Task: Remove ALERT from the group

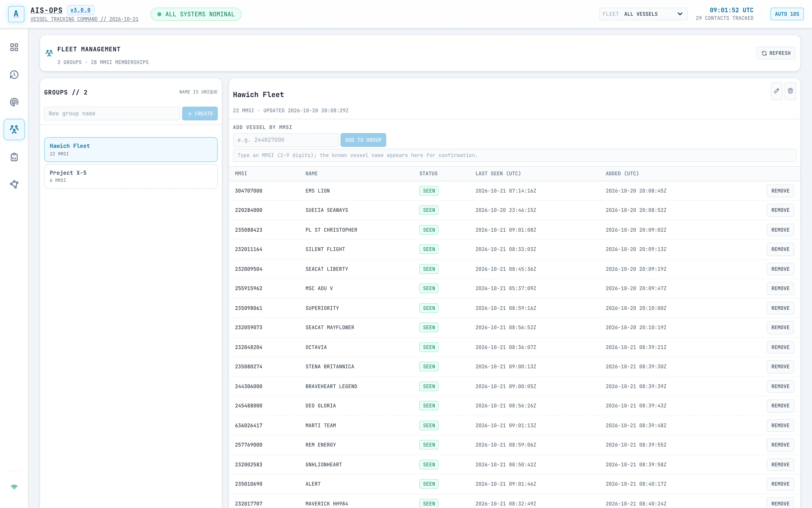Action: [x=781, y=484]
